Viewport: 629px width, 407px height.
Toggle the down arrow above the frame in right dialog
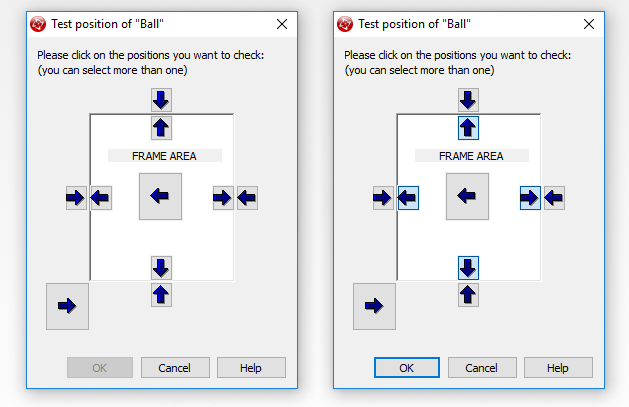click(x=468, y=99)
